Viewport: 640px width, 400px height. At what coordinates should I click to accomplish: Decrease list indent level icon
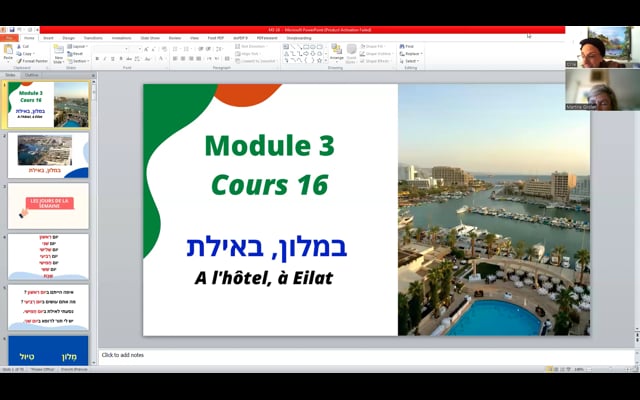coord(200,49)
